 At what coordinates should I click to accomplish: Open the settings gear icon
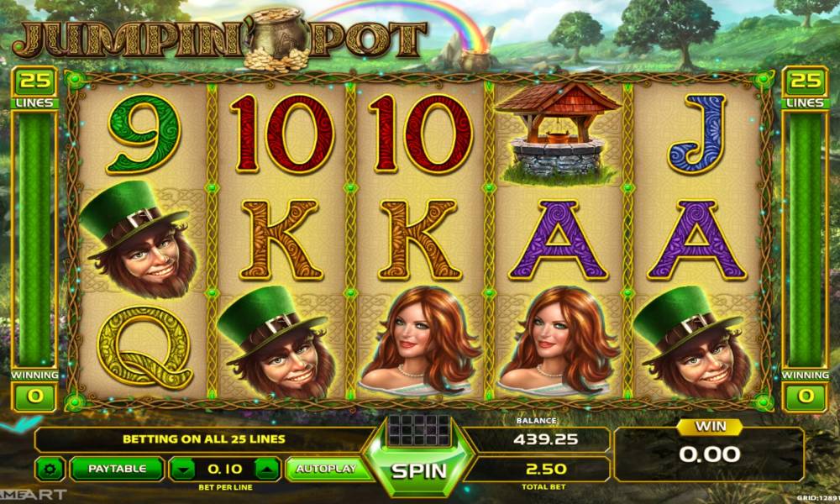50,470
